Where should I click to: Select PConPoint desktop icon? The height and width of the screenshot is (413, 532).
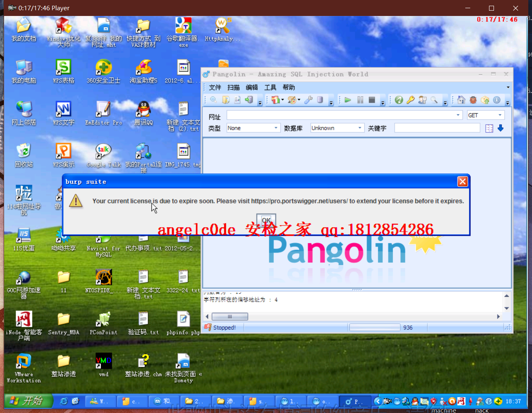104,323
